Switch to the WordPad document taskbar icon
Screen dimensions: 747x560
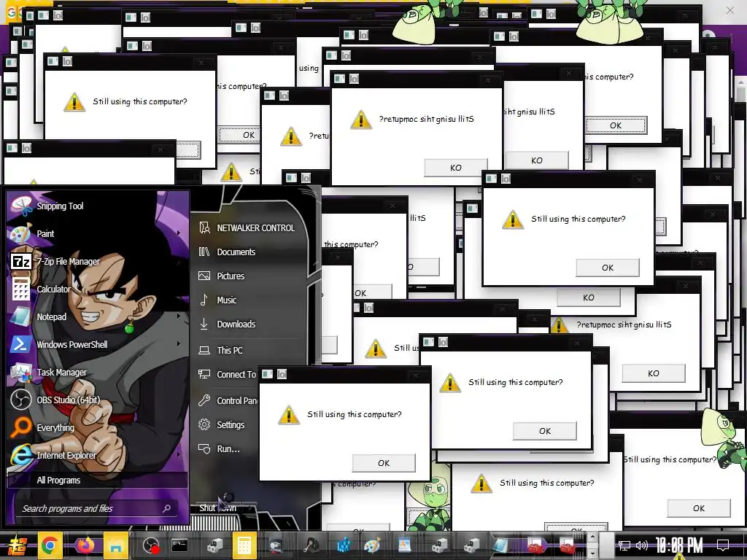(404, 545)
